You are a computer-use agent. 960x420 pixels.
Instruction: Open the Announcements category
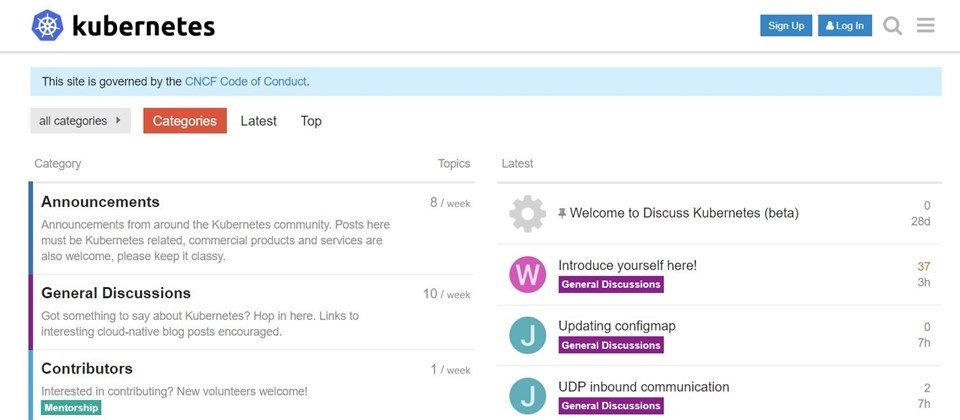pos(100,202)
